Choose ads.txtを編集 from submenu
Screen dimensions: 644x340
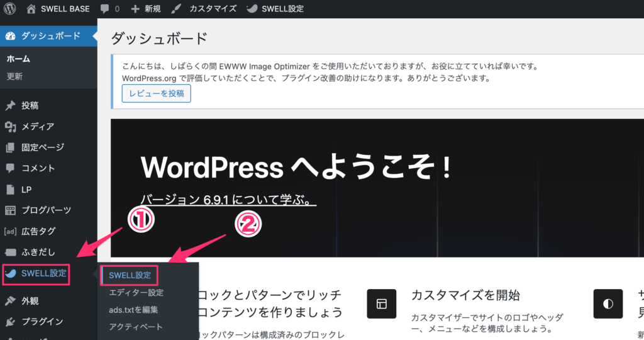pos(133,310)
